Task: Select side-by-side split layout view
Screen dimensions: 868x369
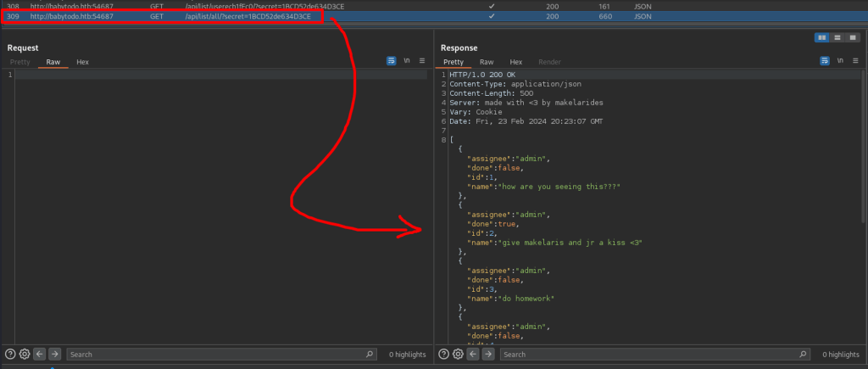Action: point(821,37)
